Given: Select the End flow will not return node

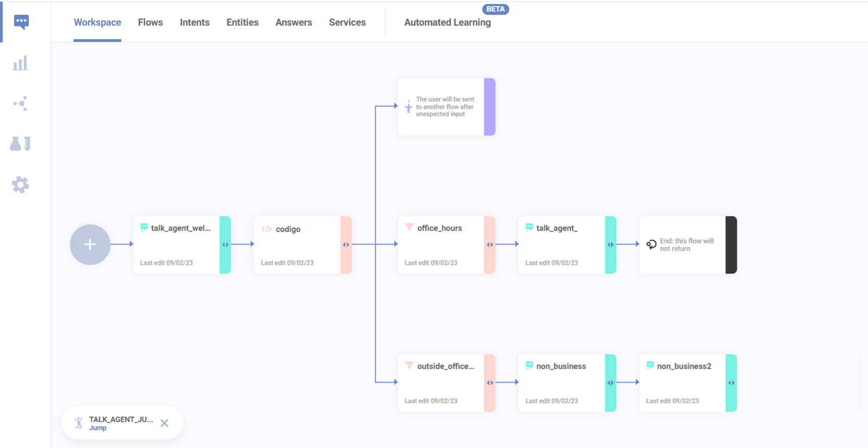Looking at the screenshot, I should [x=682, y=245].
